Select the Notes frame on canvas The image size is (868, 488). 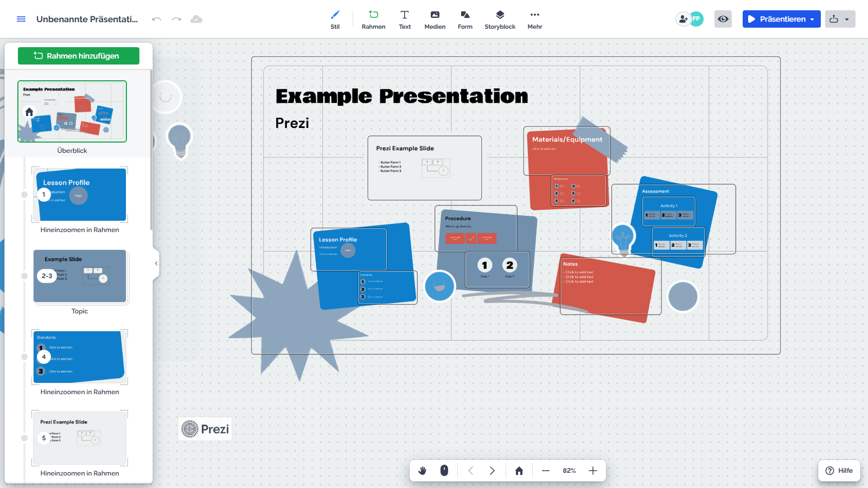pos(610,287)
